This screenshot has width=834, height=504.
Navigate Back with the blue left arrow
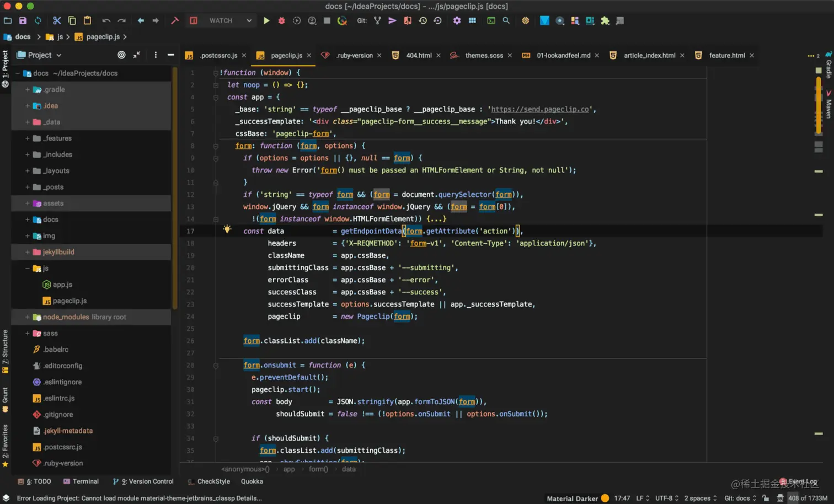coord(141,20)
